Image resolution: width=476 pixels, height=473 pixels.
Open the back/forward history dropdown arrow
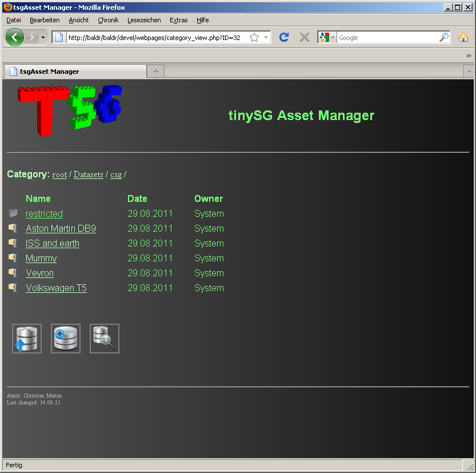[x=43, y=38]
